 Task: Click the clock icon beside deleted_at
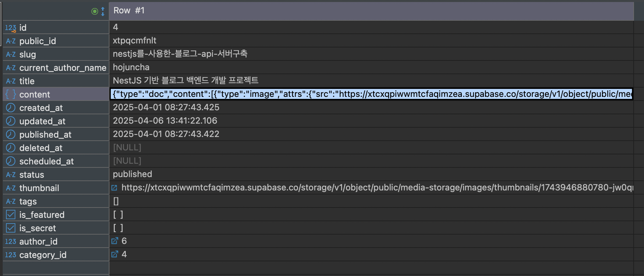click(11, 148)
